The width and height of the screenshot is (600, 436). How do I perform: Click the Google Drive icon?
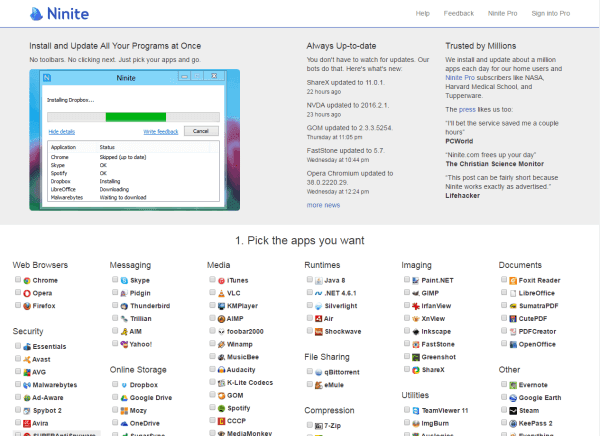tap(124, 398)
